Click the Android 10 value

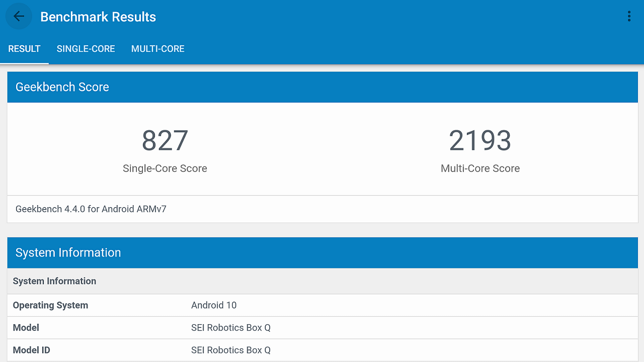coord(214,305)
